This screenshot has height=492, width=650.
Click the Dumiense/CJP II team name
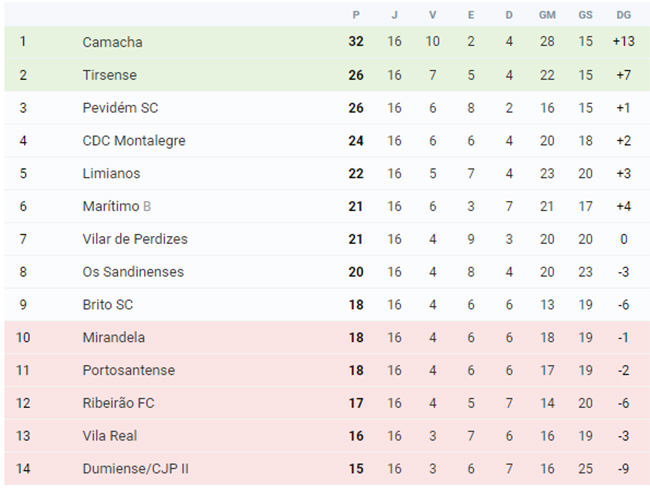click(x=136, y=468)
